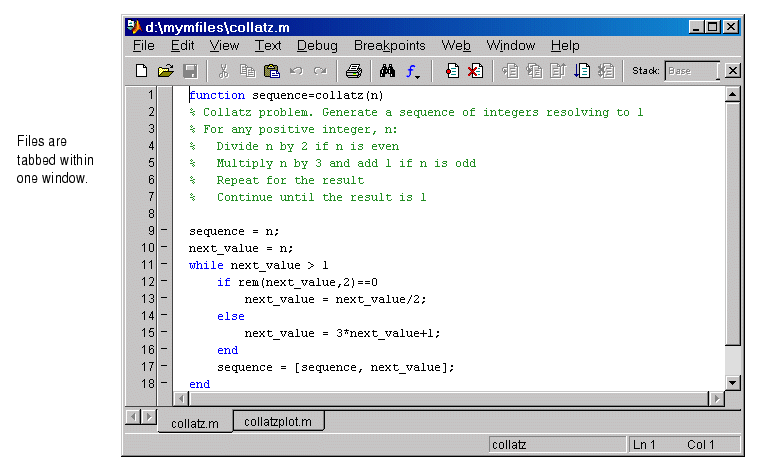The height and width of the screenshot is (467, 766).
Task: Toggle breakpoint dash on line 10
Action: click(164, 247)
